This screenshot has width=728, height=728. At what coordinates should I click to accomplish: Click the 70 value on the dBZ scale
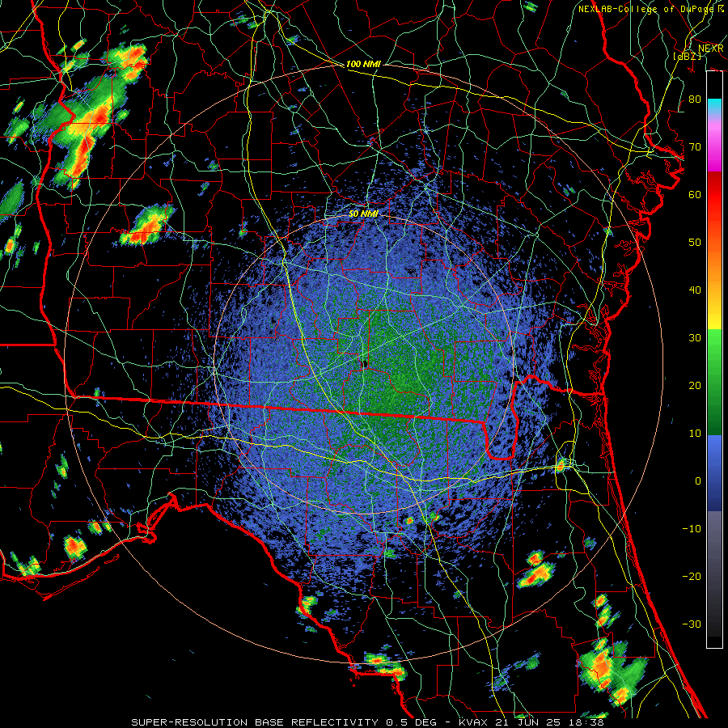[695, 147]
